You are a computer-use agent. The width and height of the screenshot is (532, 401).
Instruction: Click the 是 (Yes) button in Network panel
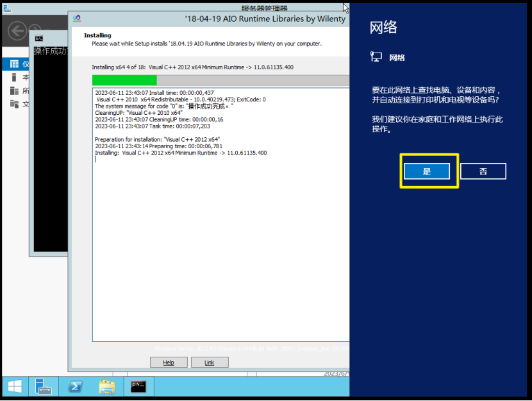(x=426, y=171)
